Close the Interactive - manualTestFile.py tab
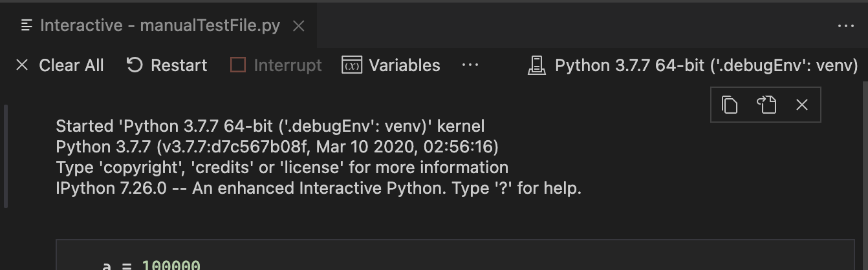Image resolution: width=868 pixels, height=270 pixels. click(x=298, y=26)
